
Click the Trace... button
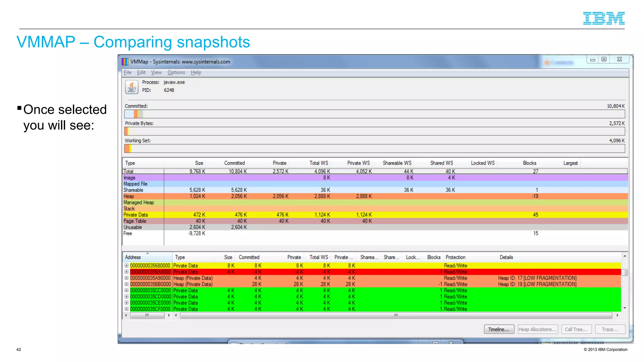pos(610,329)
